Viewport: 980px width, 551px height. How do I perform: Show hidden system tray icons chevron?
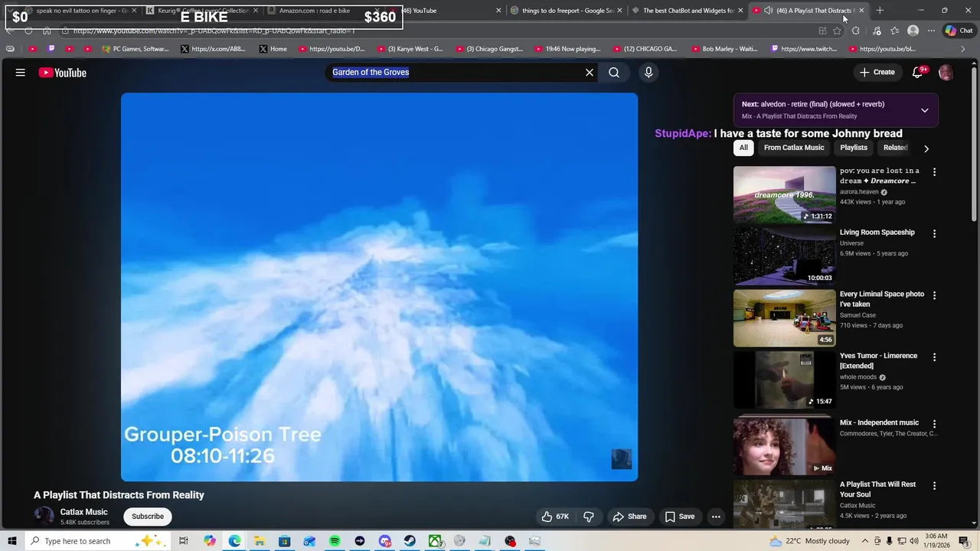pos(865,541)
